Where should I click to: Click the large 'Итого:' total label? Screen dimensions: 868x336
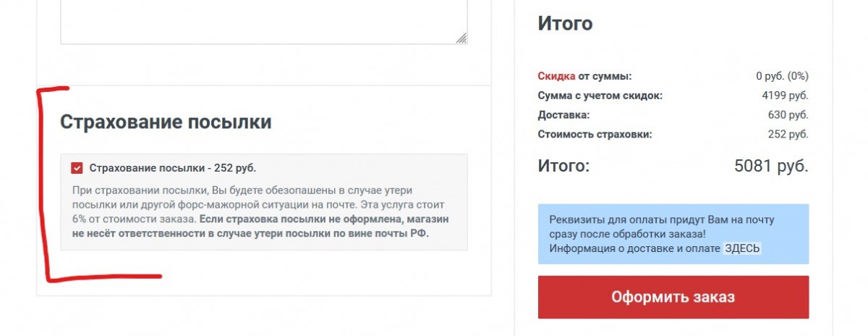[x=563, y=166]
